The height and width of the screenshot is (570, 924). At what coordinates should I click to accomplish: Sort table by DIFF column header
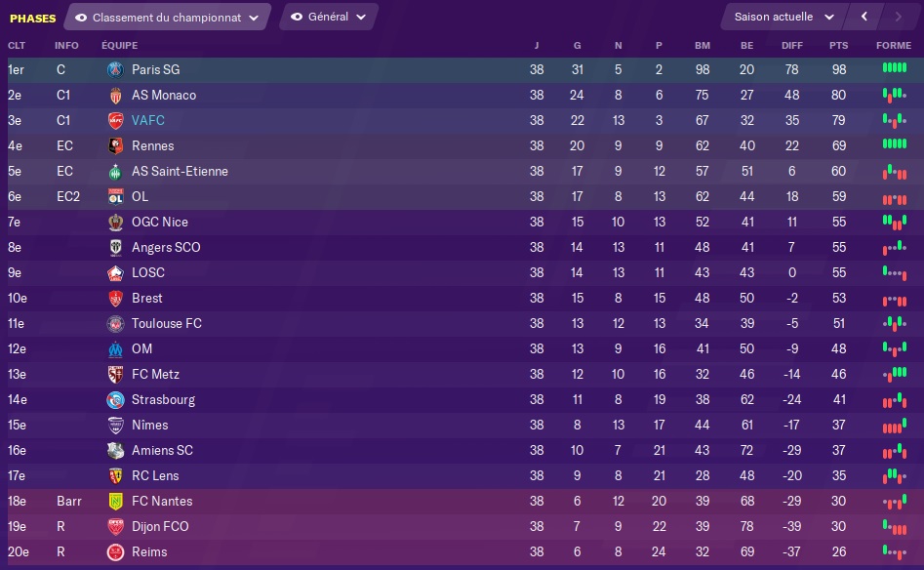click(792, 46)
